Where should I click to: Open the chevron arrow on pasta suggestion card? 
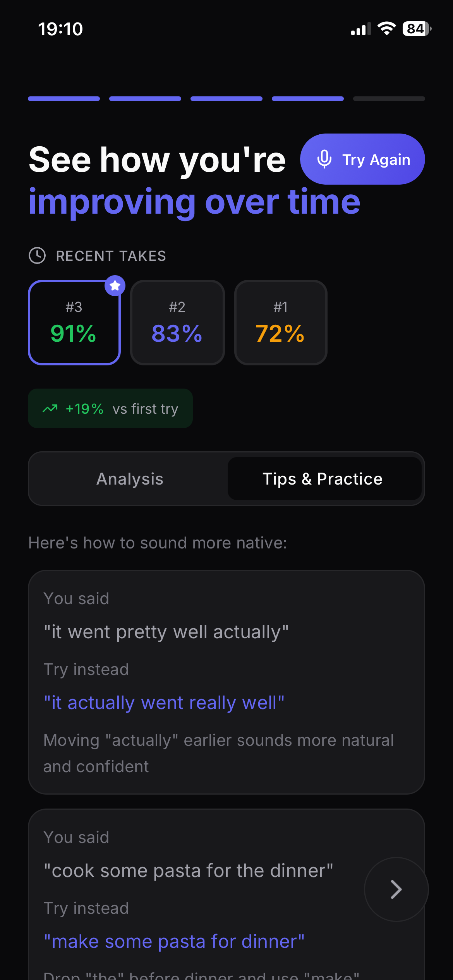395,889
